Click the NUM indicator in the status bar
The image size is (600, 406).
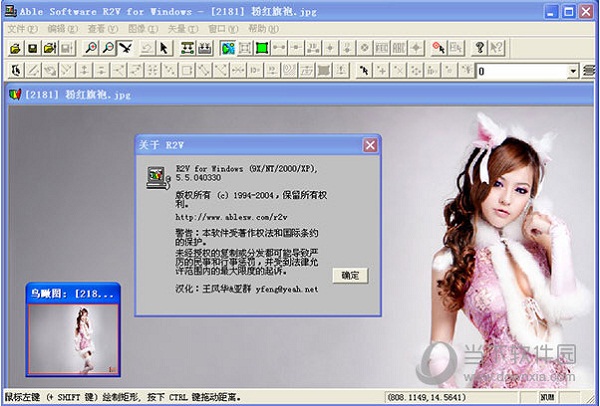548,397
